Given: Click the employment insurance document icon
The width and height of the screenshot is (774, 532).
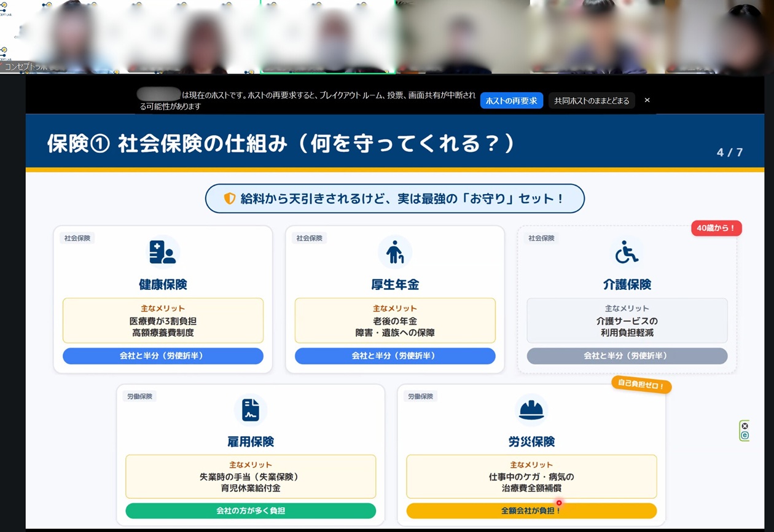Looking at the screenshot, I should click(251, 410).
